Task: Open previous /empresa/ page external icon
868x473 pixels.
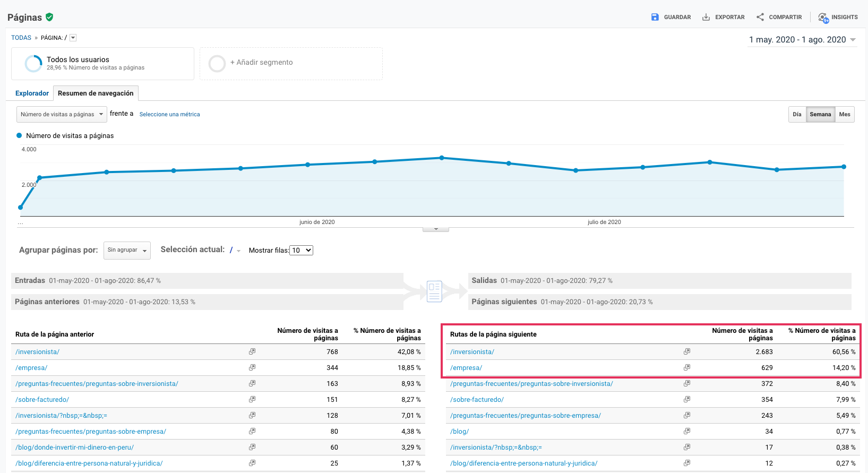Action: [252, 367]
